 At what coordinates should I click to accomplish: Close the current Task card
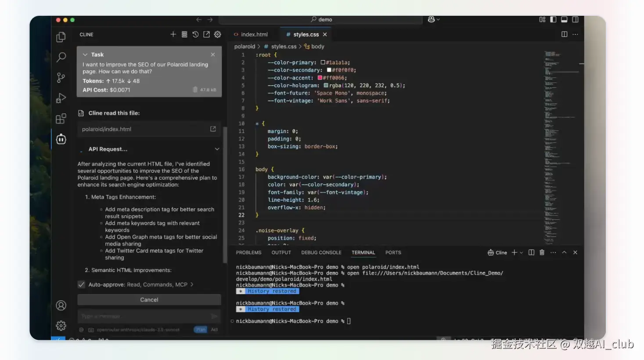click(213, 54)
